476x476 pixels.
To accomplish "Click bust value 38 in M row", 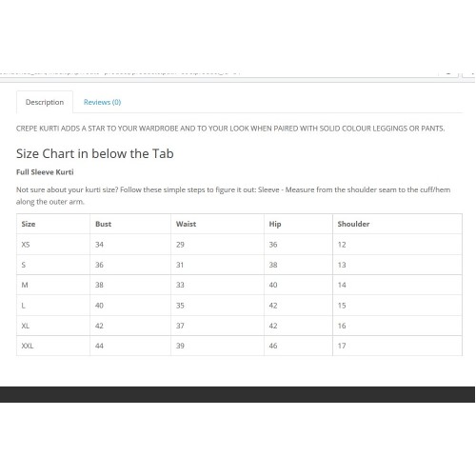I will (99, 285).
